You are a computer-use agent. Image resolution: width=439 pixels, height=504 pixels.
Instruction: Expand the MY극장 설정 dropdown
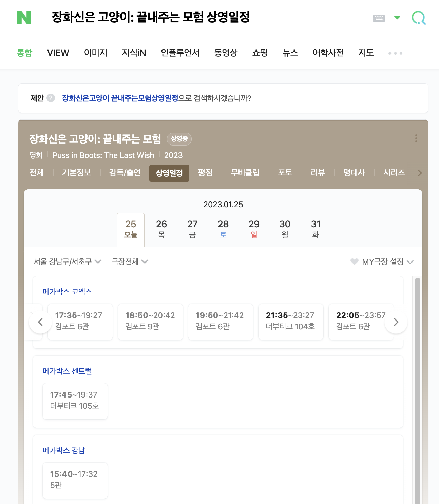point(388,262)
